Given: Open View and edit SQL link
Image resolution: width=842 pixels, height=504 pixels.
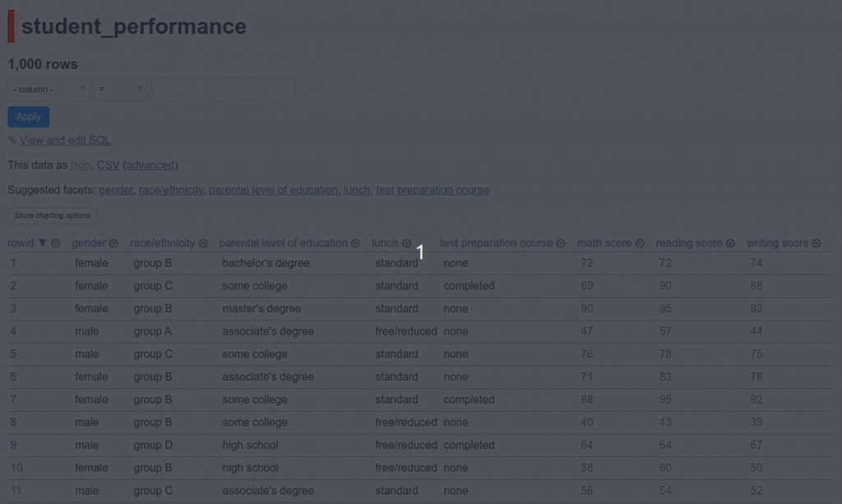Looking at the screenshot, I should coord(65,140).
